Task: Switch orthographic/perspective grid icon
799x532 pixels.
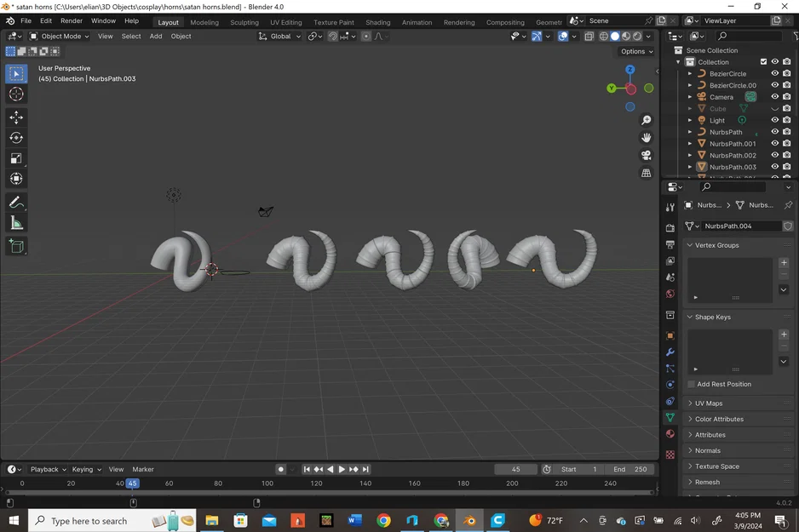Action: click(647, 173)
